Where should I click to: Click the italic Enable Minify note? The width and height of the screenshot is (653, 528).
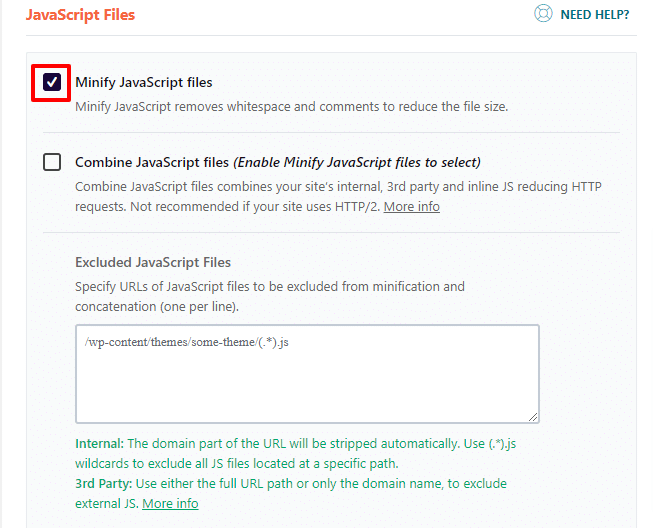357,162
